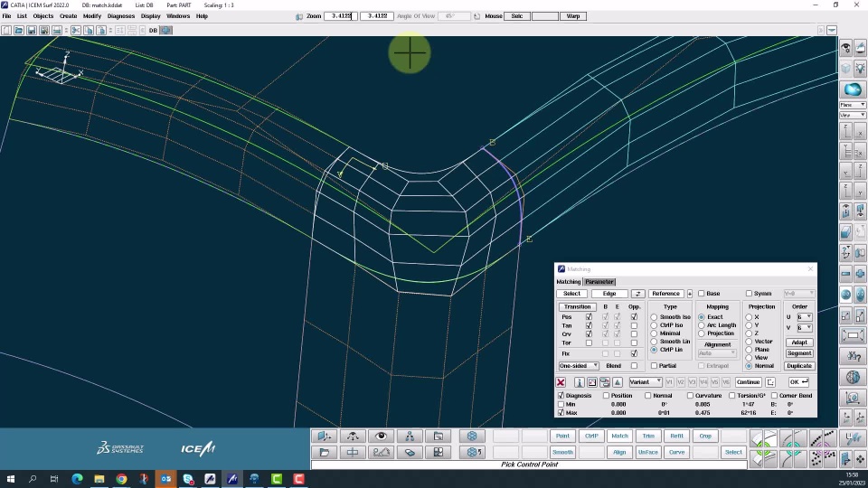Launch Chrome from the Windows taskbar

click(121, 479)
